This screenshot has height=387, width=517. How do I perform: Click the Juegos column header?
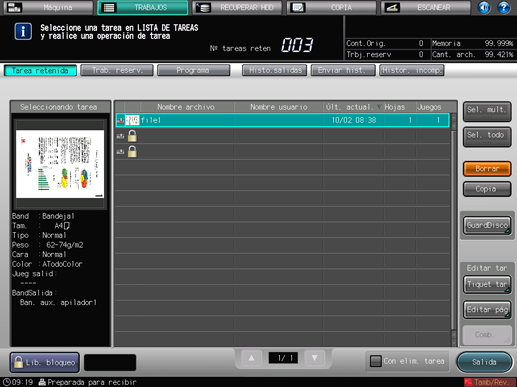click(x=432, y=107)
